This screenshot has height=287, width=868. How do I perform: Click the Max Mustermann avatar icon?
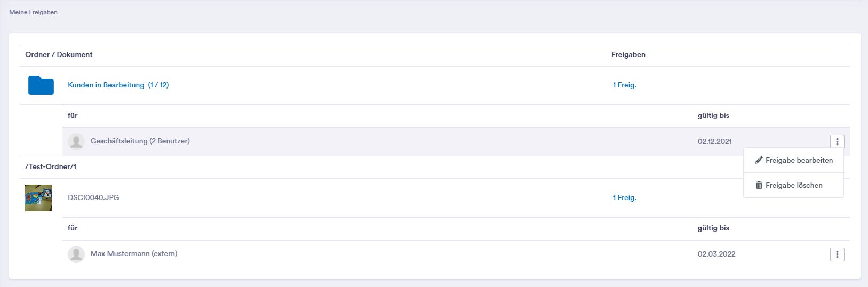tap(76, 254)
